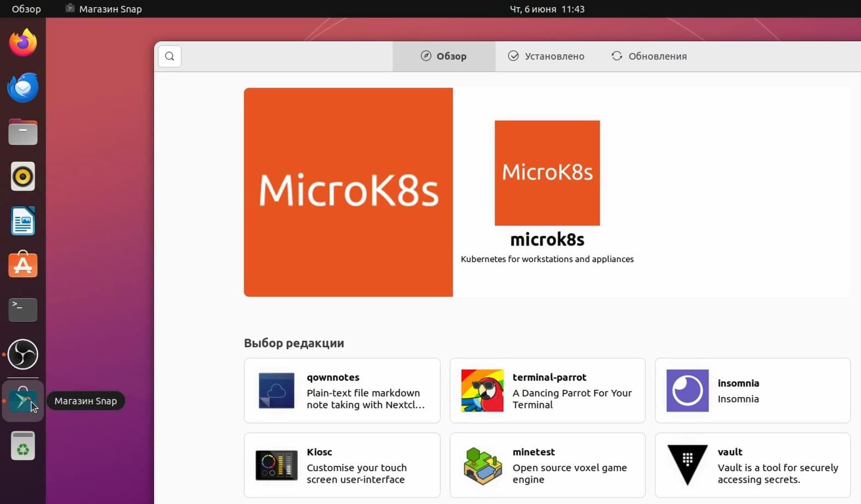Screen dimensions: 861x504
Task: Open the insomnia app card
Action: click(x=753, y=390)
